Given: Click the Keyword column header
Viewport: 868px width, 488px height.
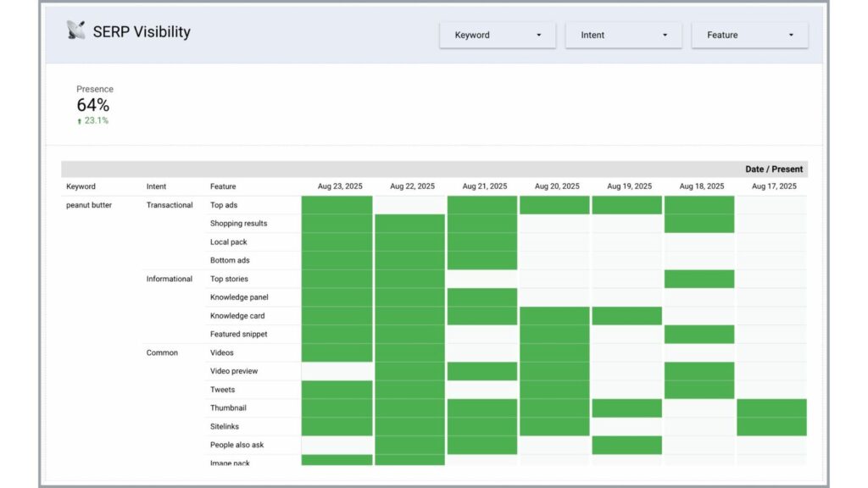Looking at the screenshot, I should pos(81,186).
